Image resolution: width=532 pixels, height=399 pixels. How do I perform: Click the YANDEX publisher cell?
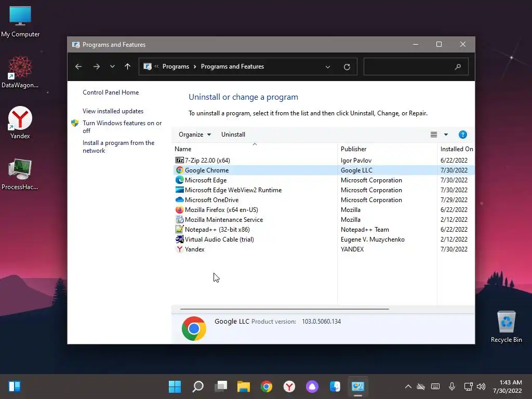(x=352, y=249)
